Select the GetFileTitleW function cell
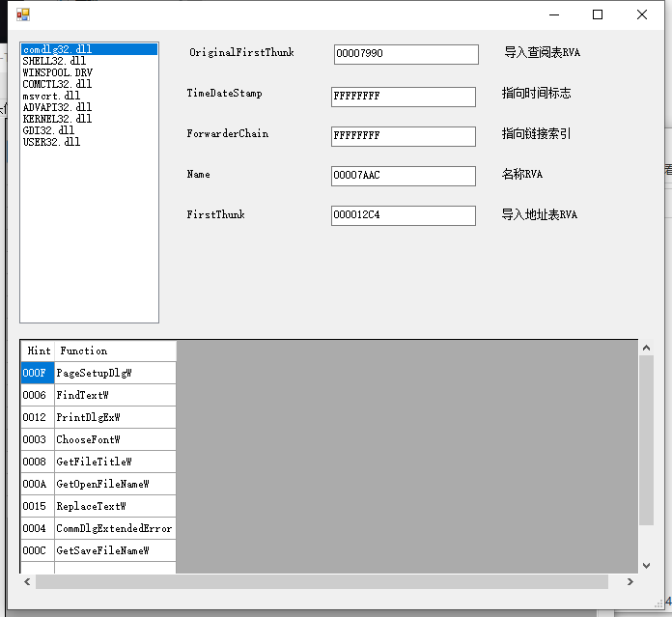Screen dimensions: 672x617 [115, 462]
